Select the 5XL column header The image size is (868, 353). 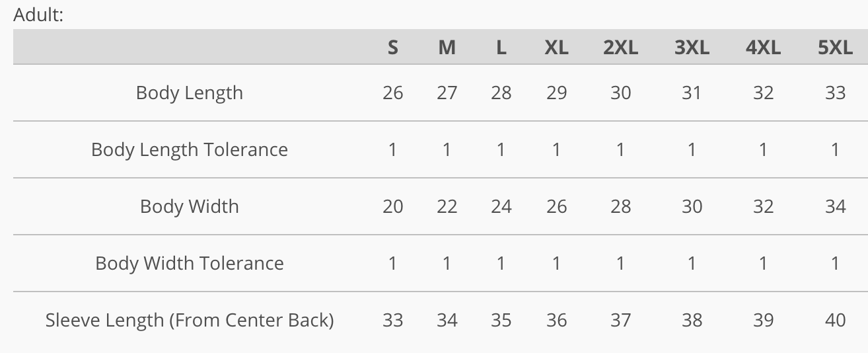[x=835, y=48]
